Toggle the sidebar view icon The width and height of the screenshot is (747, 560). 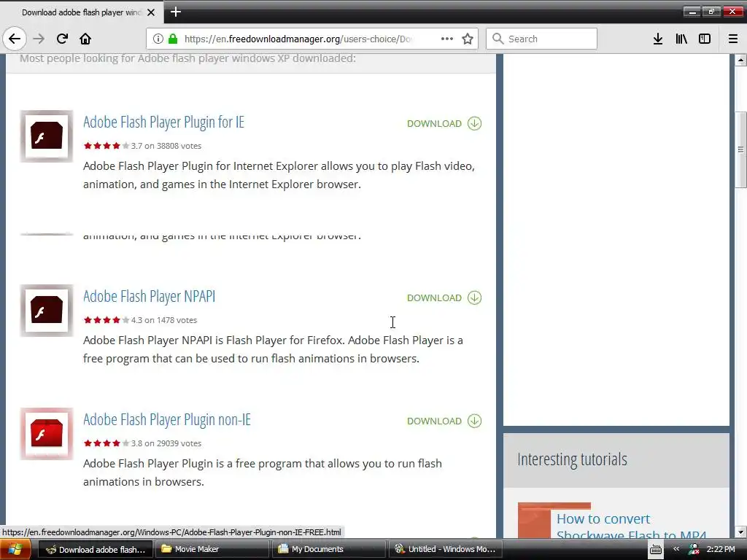click(705, 39)
